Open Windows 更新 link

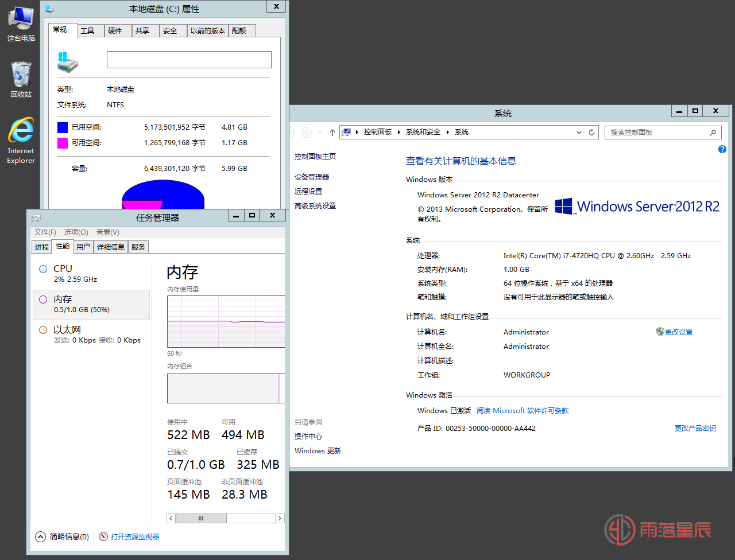[318, 451]
